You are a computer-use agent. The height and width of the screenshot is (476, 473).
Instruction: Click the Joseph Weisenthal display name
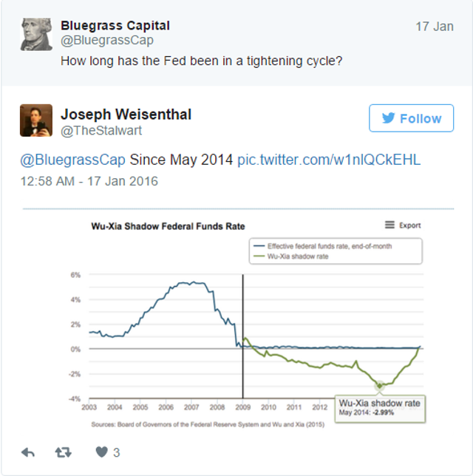point(126,115)
